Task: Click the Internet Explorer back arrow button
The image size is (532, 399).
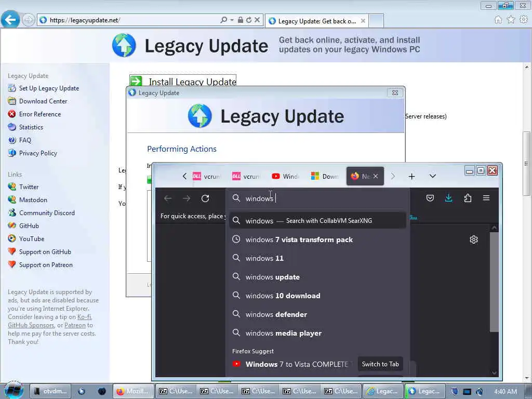Action: tap(10, 19)
